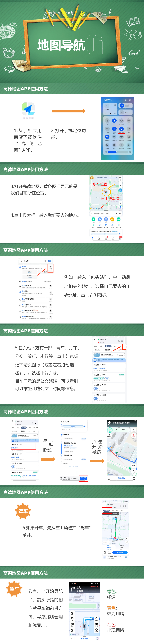This screenshot has height=644, width=144.
Task: Click the map search box 查找地点、公交、地铁
Action: (106, 214)
